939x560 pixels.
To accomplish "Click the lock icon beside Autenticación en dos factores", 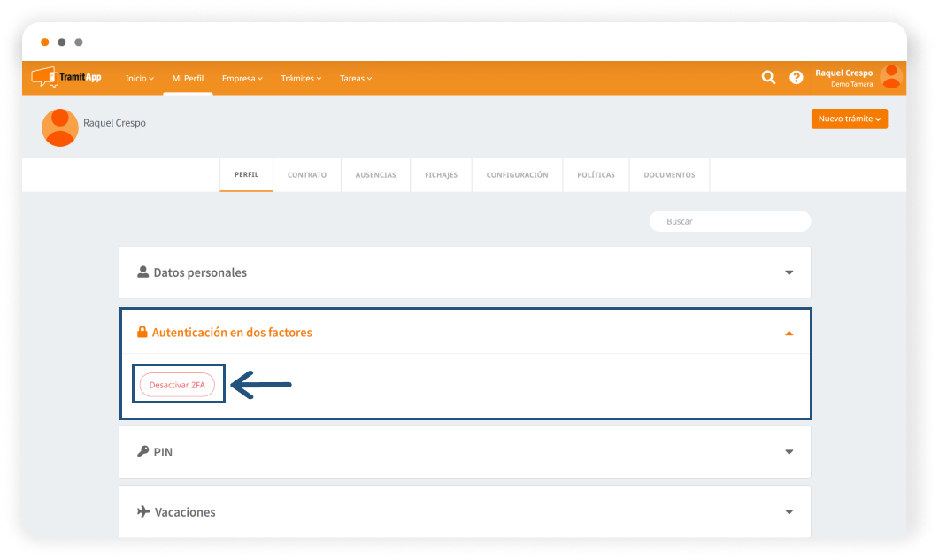I will click(x=142, y=333).
